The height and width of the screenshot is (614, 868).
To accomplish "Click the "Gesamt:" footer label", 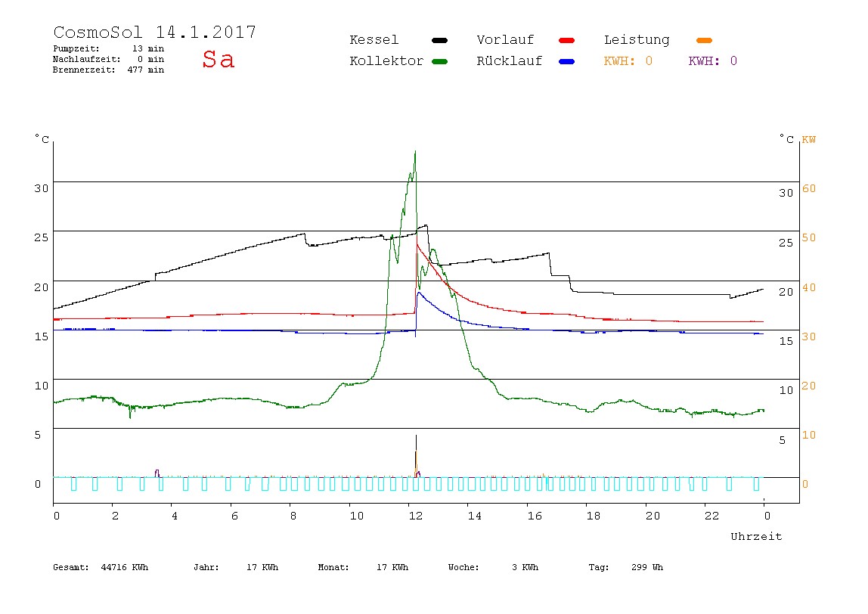I will coord(71,567).
